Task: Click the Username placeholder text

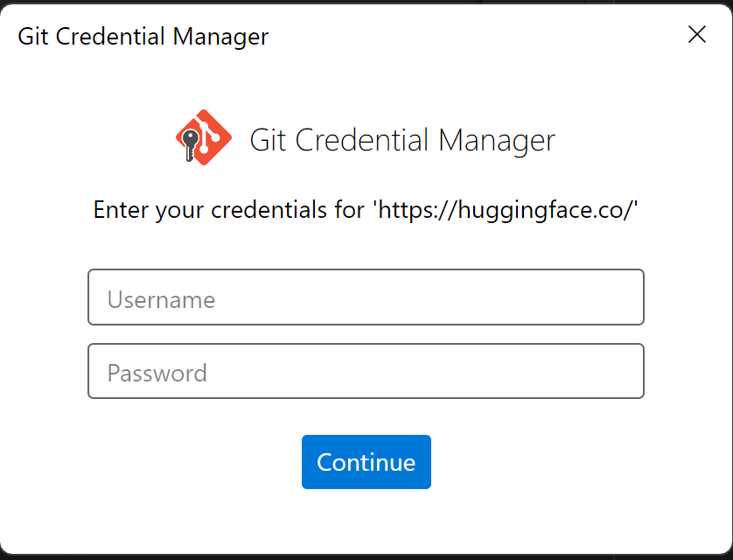Action: click(x=161, y=299)
